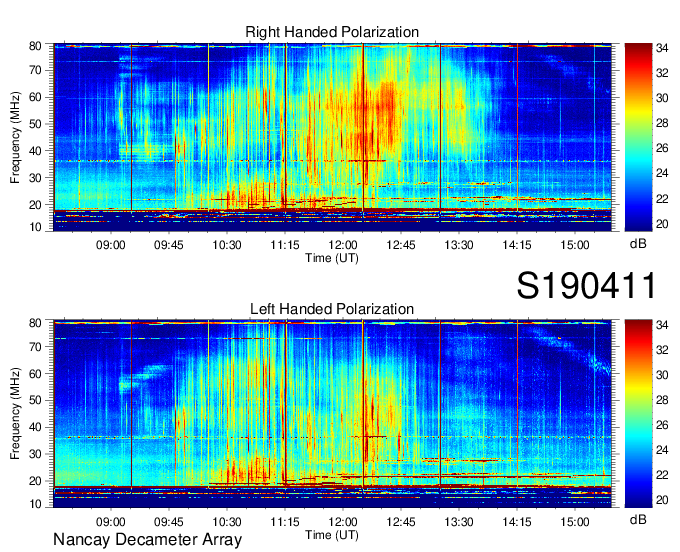This screenshot has height=552, width=680.
Task: Click the 70 MHz tick on Left Handed plot
Action: click(36, 347)
